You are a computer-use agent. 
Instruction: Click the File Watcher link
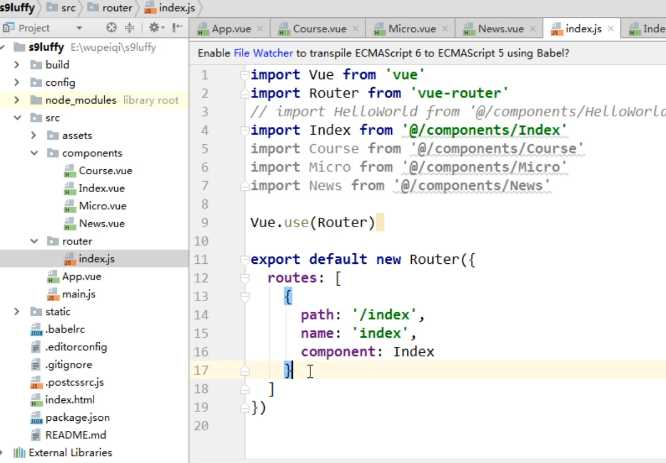point(263,53)
